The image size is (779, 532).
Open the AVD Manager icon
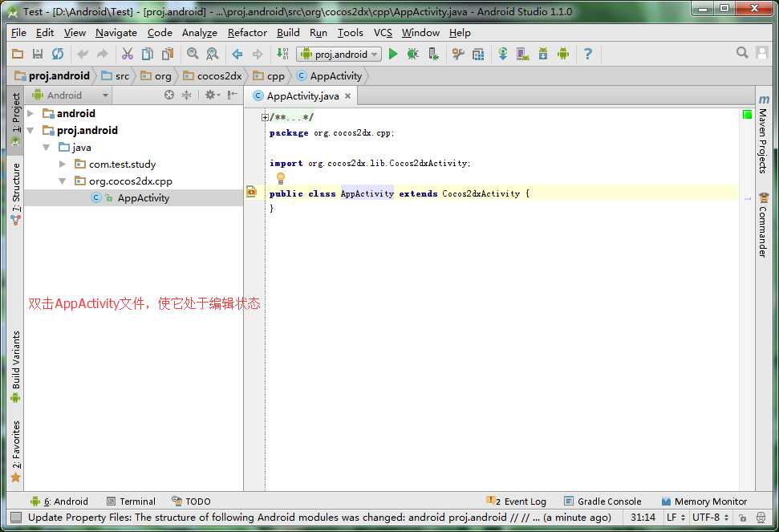tap(522, 54)
